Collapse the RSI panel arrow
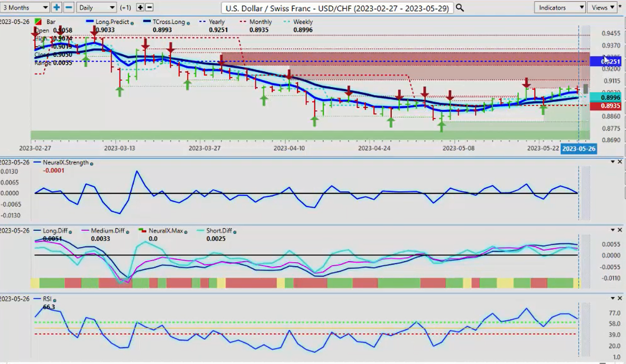The height and width of the screenshot is (364, 626). click(x=613, y=298)
